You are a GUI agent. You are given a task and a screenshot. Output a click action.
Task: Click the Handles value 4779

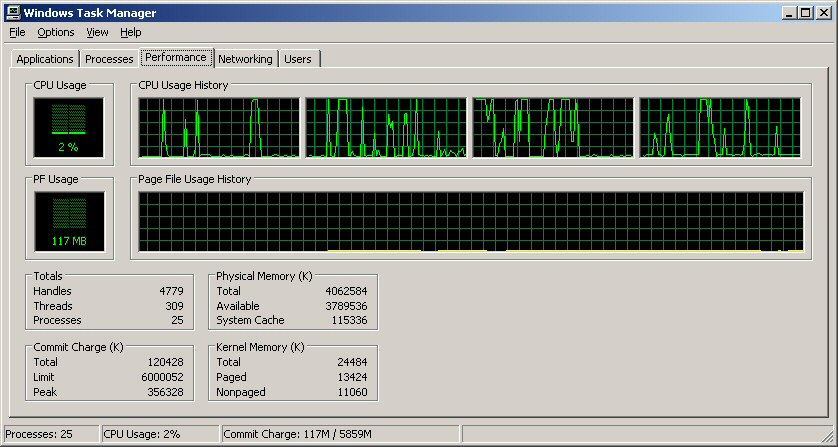(171, 291)
